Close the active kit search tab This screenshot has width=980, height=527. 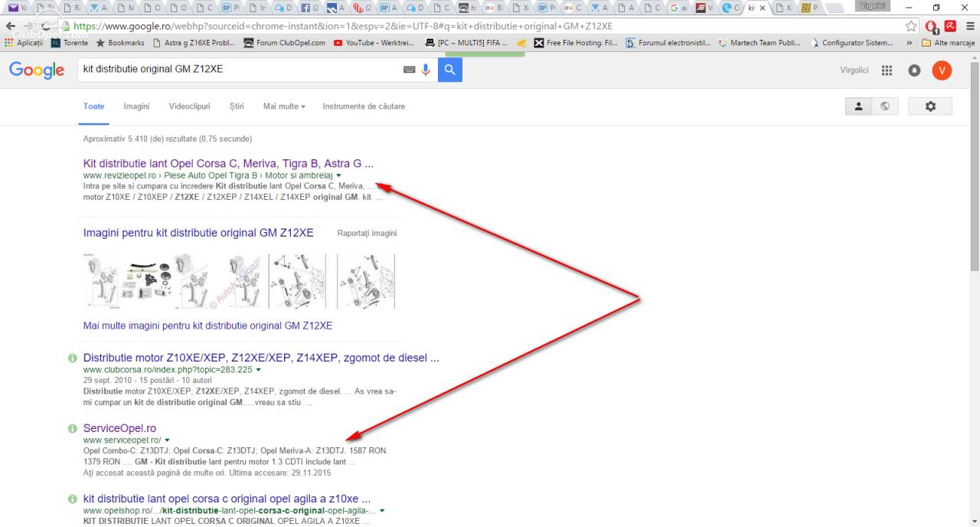(762, 8)
